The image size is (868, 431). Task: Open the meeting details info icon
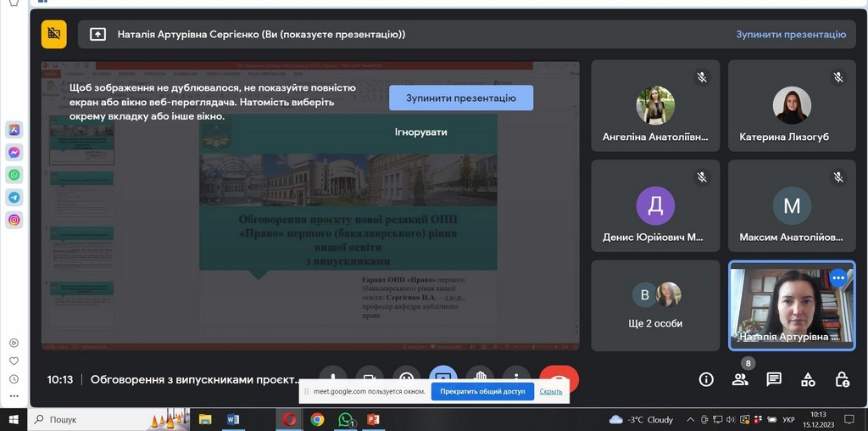[x=706, y=379]
